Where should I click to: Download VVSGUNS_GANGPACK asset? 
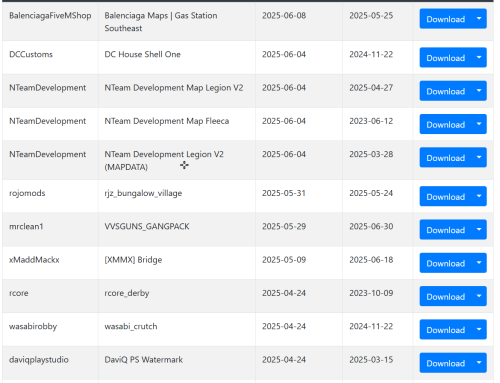click(446, 230)
